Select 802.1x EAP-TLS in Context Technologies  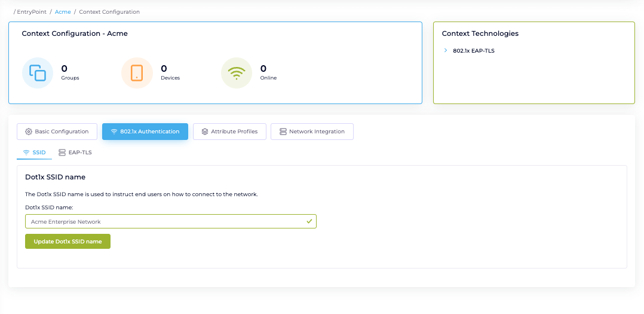pyautogui.click(x=473, y=51)
